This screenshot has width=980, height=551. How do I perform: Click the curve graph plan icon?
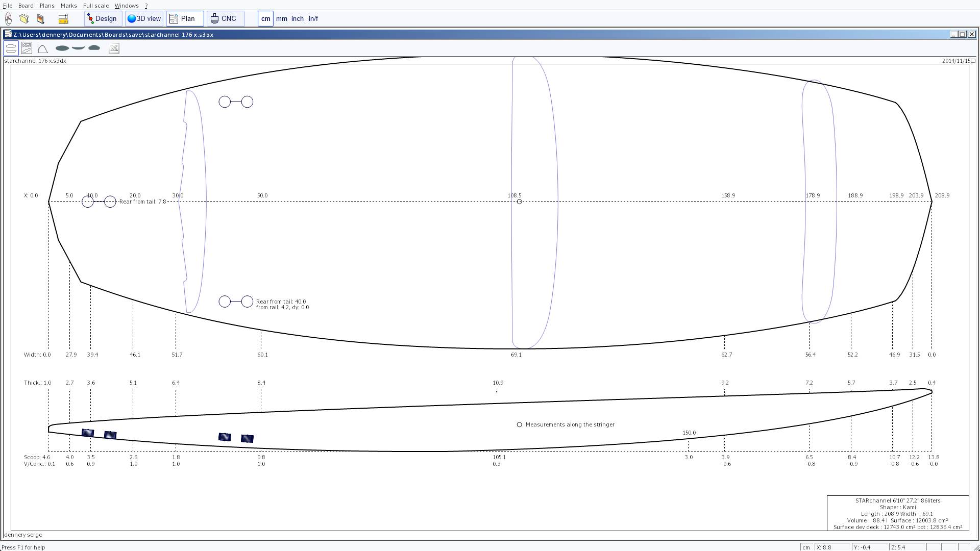tap(43, 48)
